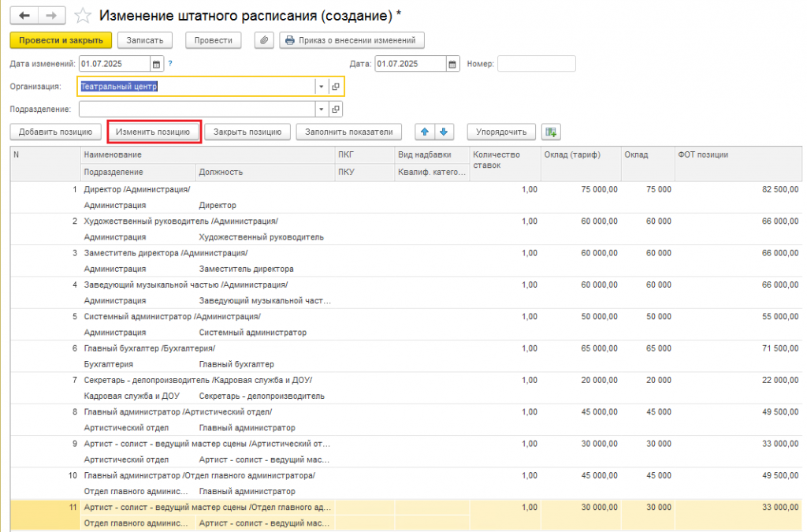Viewport: 807px width, 532px height.
Task: Click Заполнить показатели button
Action: tap(348, 132)
